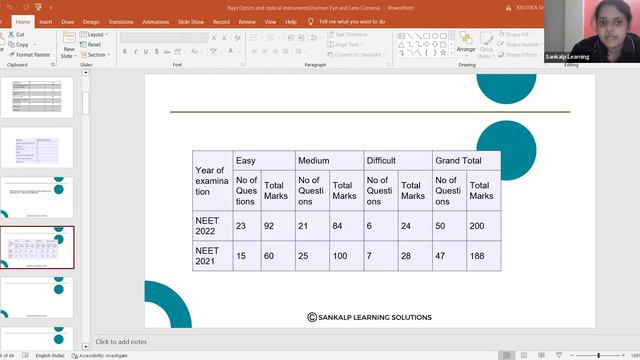Viewport: 640px width, 360px height.
Task: Switch to the Slide Show tab
Action: pos(191,22)
